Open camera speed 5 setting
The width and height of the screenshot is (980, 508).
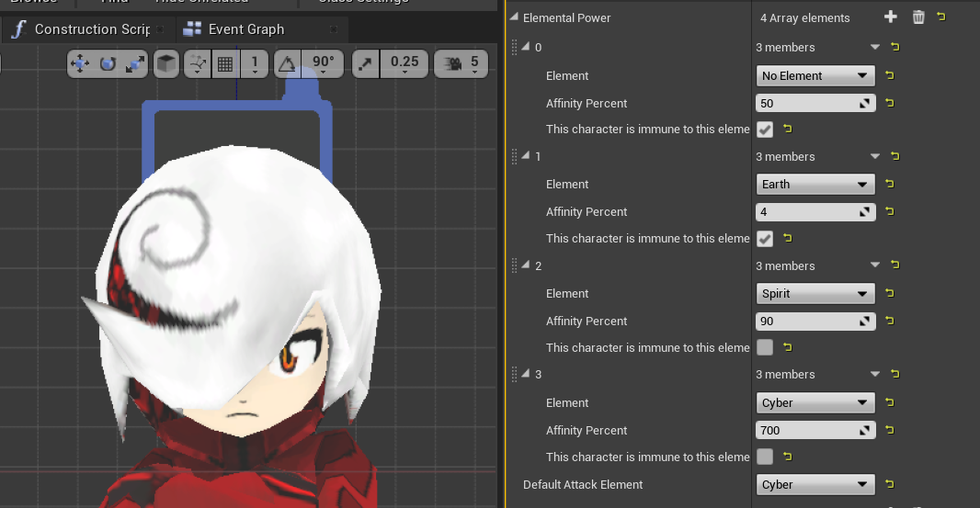[x=462, y=63]
